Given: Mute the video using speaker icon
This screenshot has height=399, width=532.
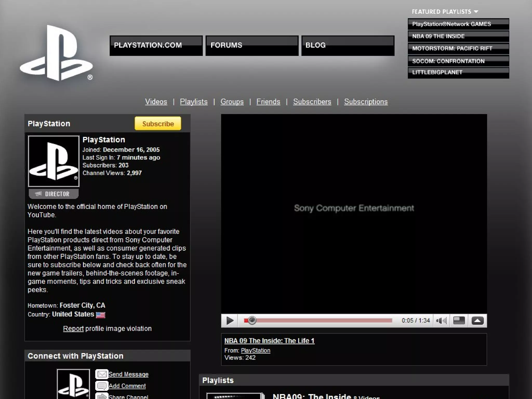Looking at the screenshot, I should click(441, 321).
